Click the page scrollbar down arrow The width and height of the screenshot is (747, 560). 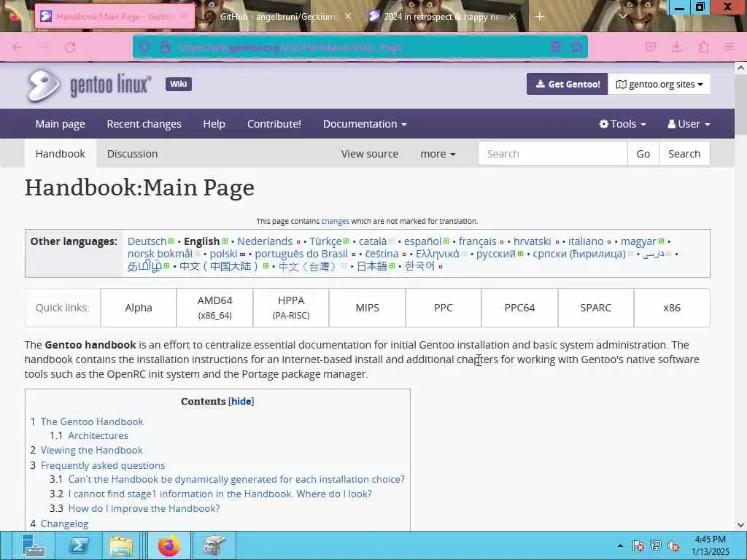(740, 525)
